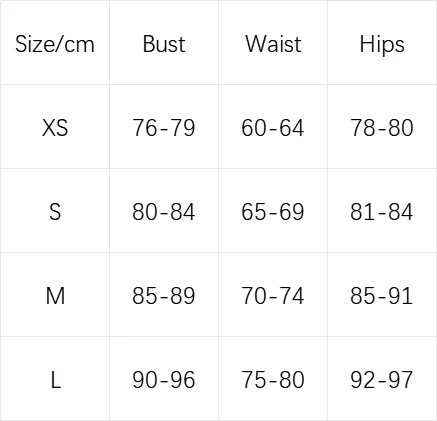Click the S size row label
The height and width of the screenshot is (421, 437).
tap(55, 212)
